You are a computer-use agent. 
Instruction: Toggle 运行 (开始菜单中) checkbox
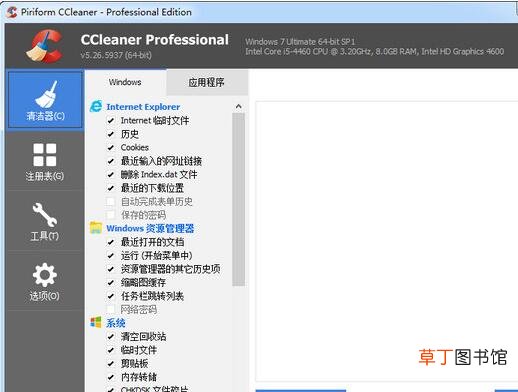pos(111,256)
